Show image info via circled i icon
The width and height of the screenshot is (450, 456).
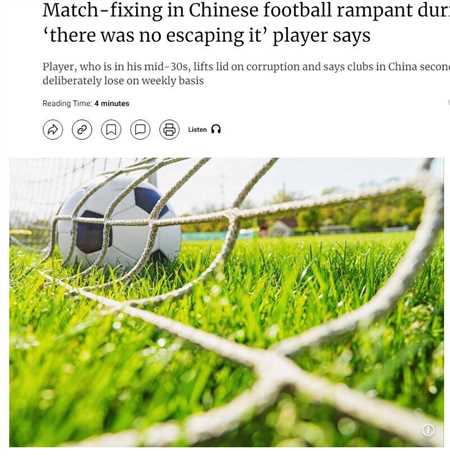pyautogui.click(x=428, y=430)
